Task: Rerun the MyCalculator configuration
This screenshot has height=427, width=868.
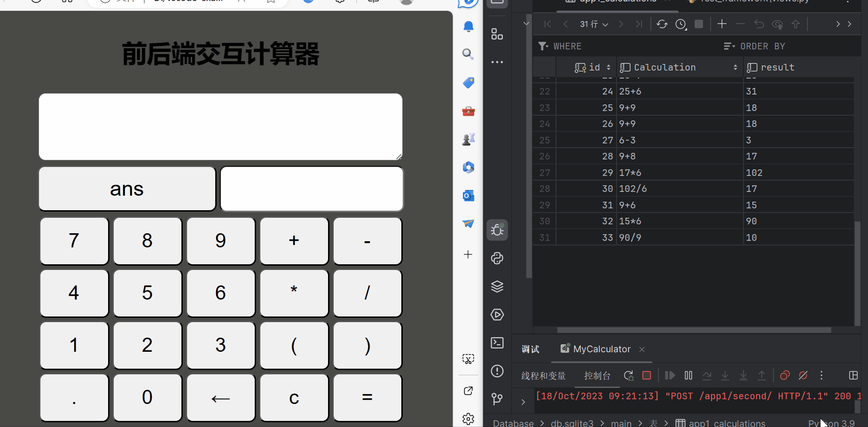Action: pos(628,375)
